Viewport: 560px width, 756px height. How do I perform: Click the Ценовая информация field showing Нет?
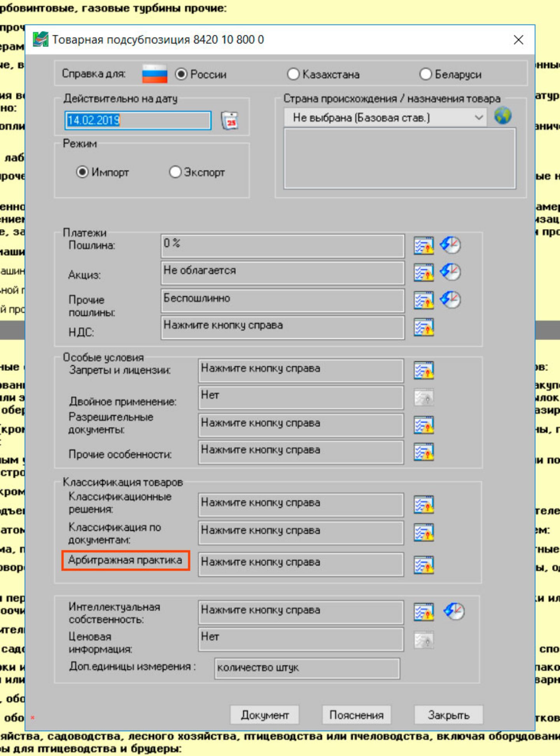[x=301, y=639]
